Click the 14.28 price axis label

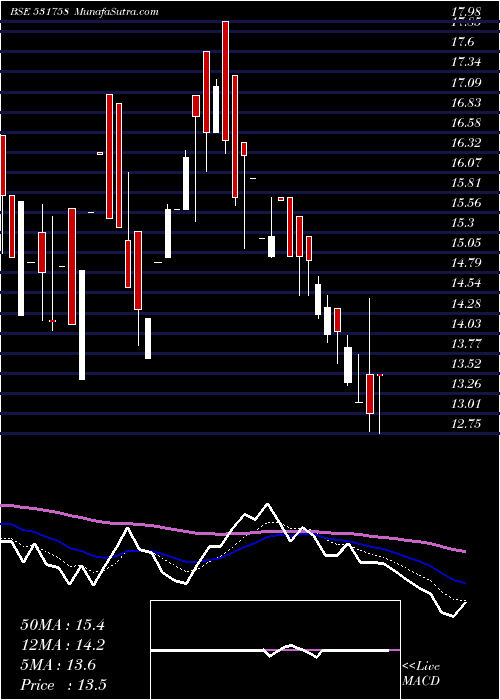click(x=467, y=304)
